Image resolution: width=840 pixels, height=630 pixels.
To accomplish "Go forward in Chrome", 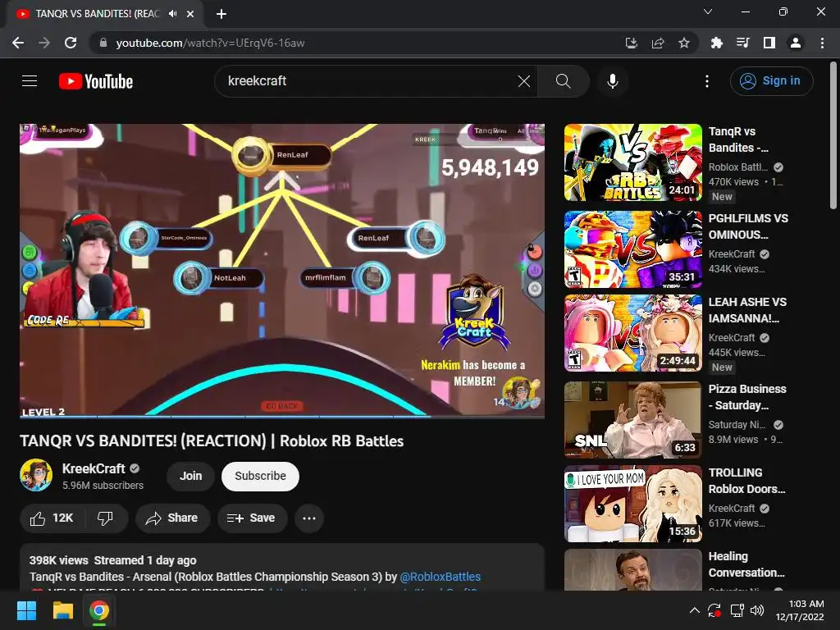I will (x=44, y=43).
